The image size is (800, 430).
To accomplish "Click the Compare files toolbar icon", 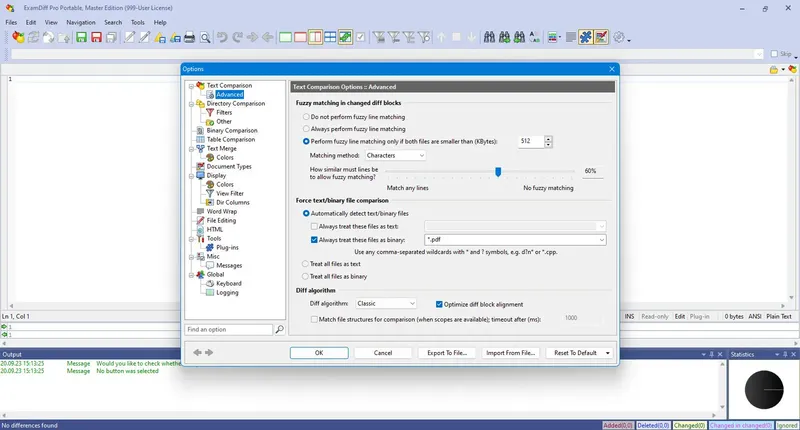I will click(18, 37).
